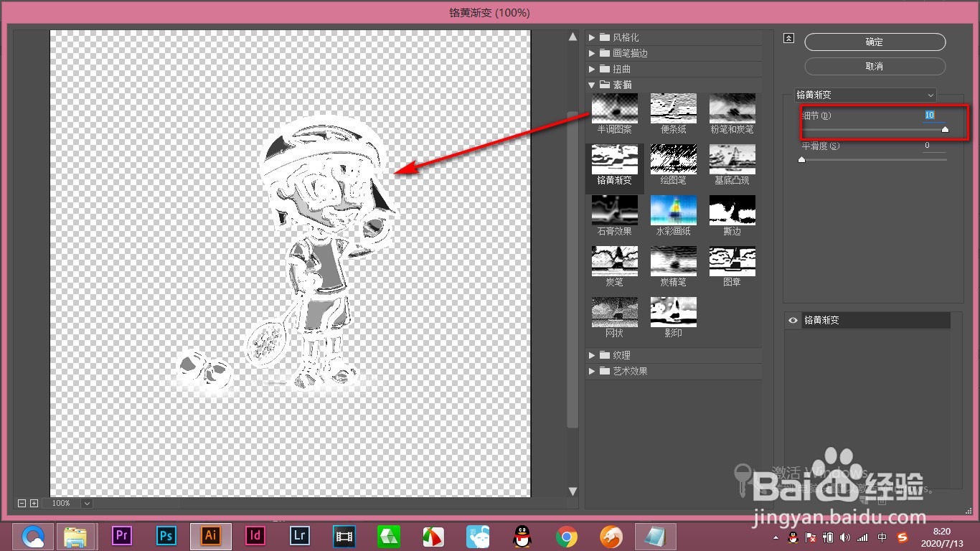Click the zoom in plus button

(34, 504)
